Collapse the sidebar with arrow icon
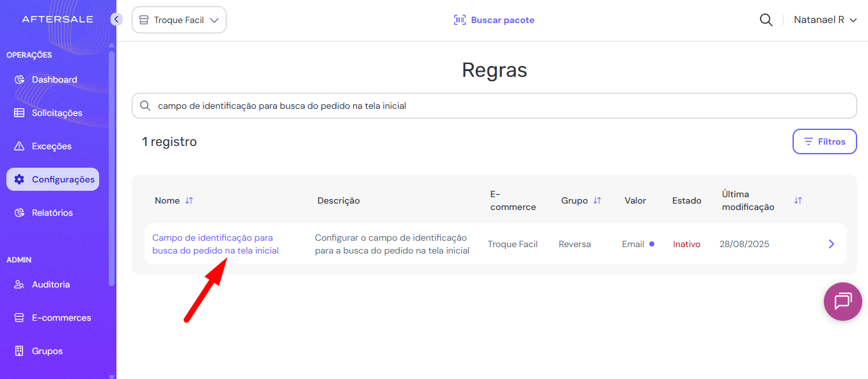 pos(116,19)
